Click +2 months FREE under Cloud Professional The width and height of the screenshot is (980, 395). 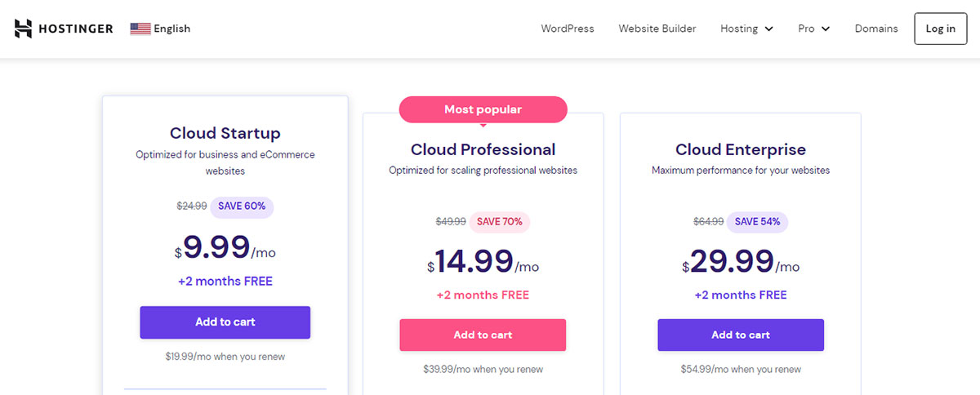pyautogui.click(x=483, y=295)
